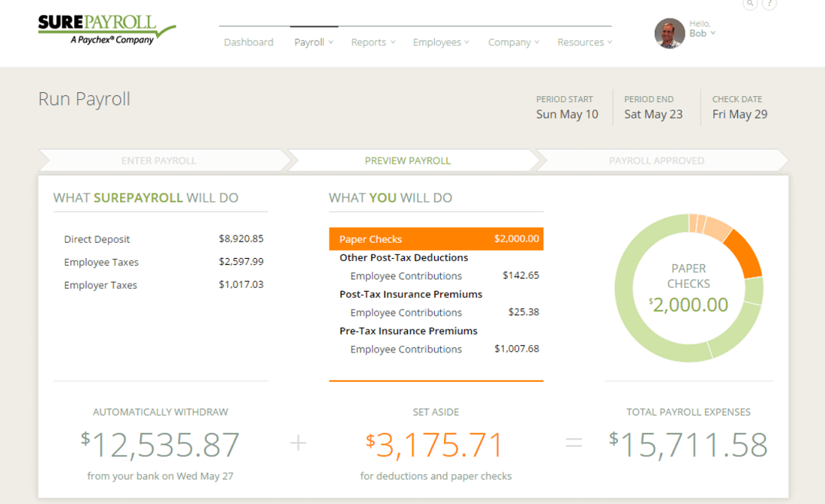
Task: Click the $2,597.99 employee taxes amount
Action: pos(241,262)
